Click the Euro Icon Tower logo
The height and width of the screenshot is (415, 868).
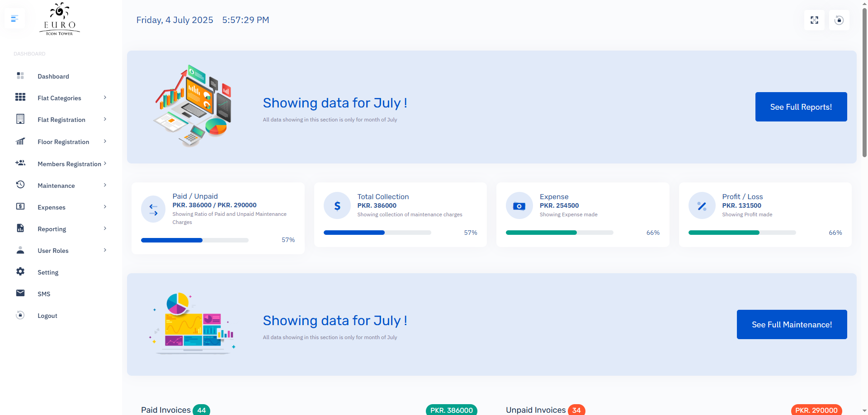60,19
